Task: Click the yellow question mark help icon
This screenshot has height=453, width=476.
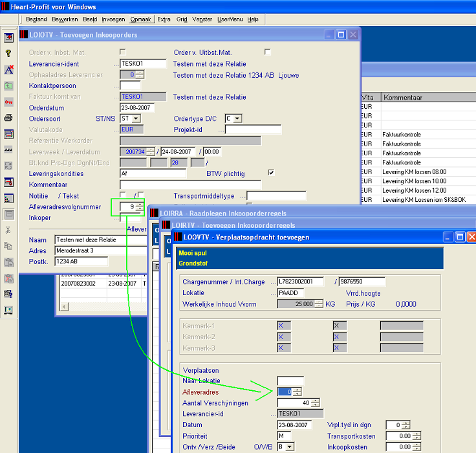Action: click(x=8, y=54)
